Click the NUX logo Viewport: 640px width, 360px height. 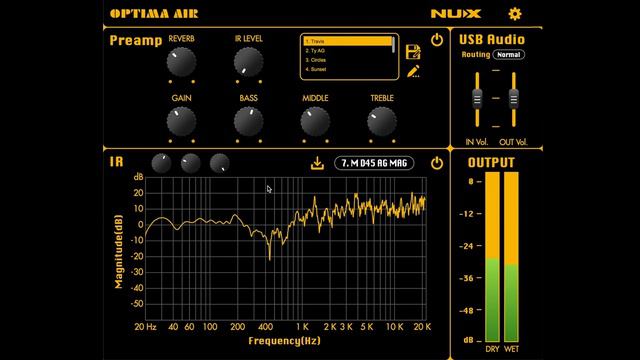[456, 14]
